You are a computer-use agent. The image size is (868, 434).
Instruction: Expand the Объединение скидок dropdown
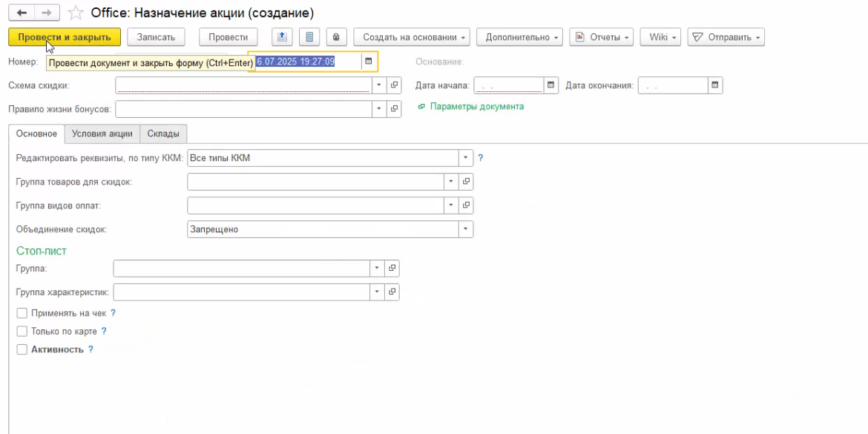(465, 229)
